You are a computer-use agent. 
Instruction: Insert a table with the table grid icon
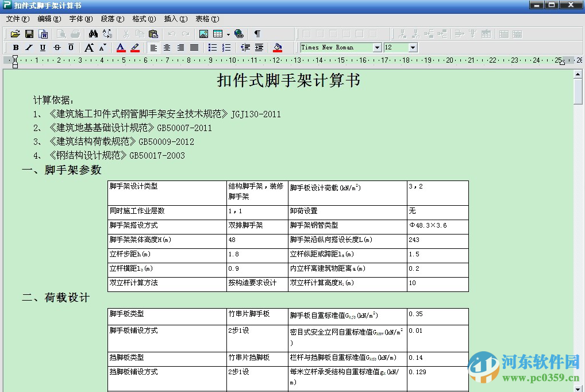click(217, 33)
